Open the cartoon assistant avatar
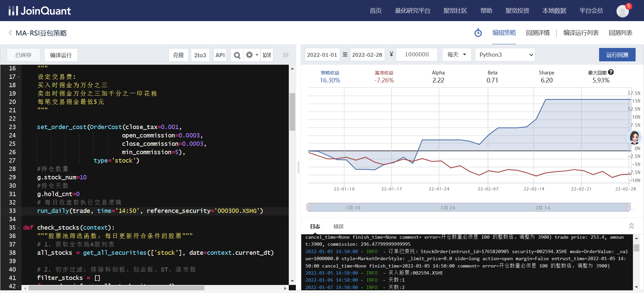Viewport: 644px width, 293px height. [634, 137]
